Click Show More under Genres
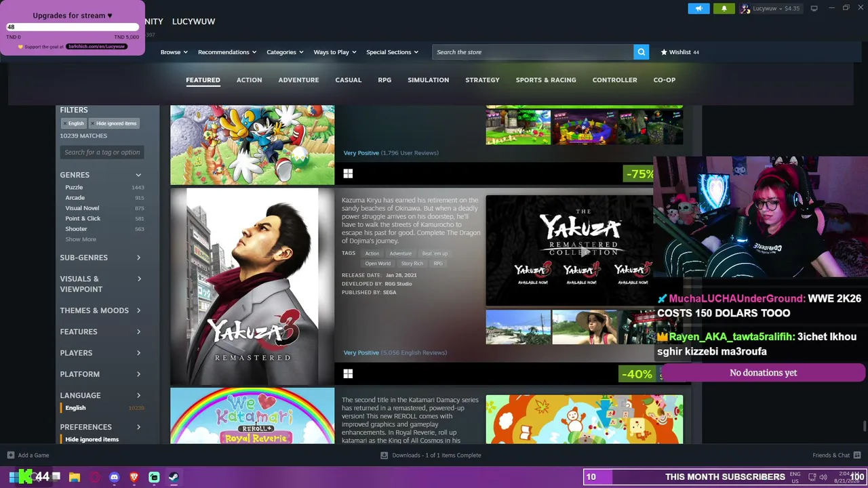The height and width of the screenshot is (488, 868). point(81,239)
